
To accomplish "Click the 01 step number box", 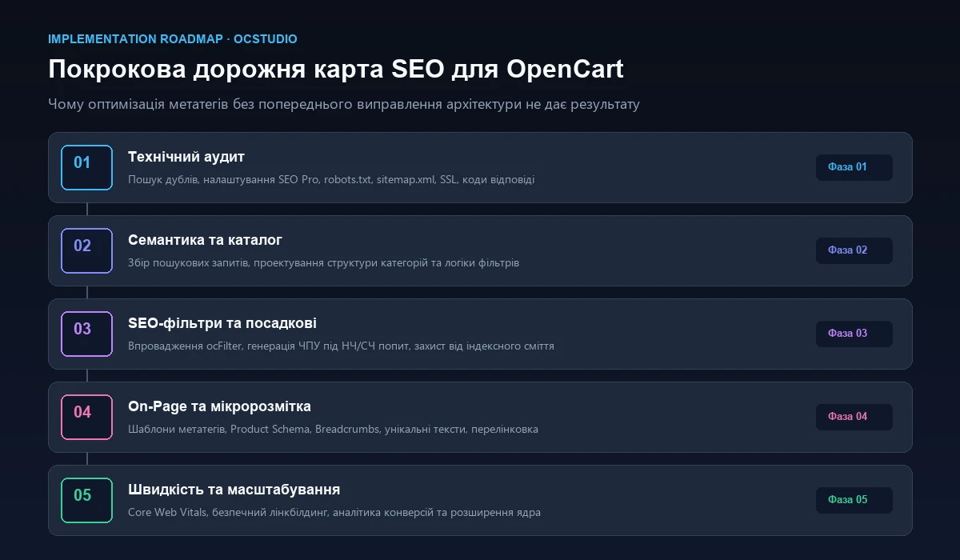I will tap(86, 167).
